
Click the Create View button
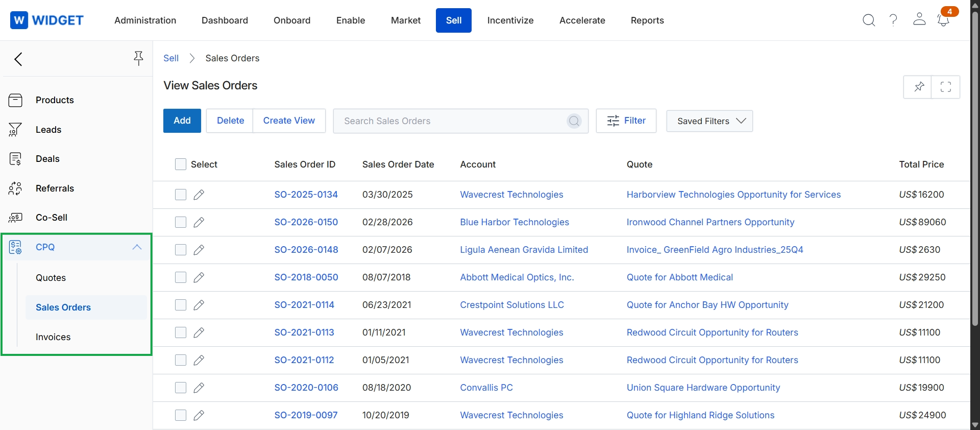click(x=289, y=121)
